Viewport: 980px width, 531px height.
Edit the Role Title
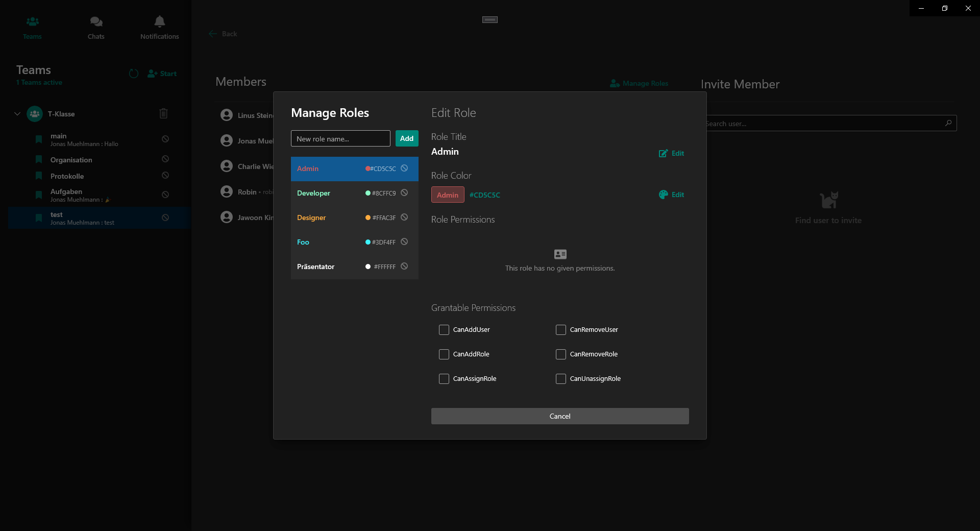click(x=671, y=153)
